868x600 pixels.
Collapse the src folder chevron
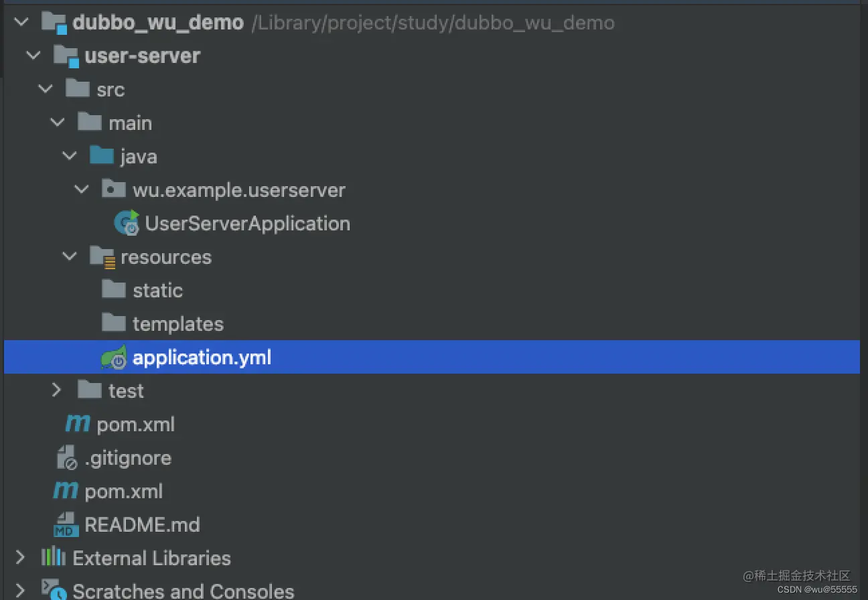tap(46, 89)
